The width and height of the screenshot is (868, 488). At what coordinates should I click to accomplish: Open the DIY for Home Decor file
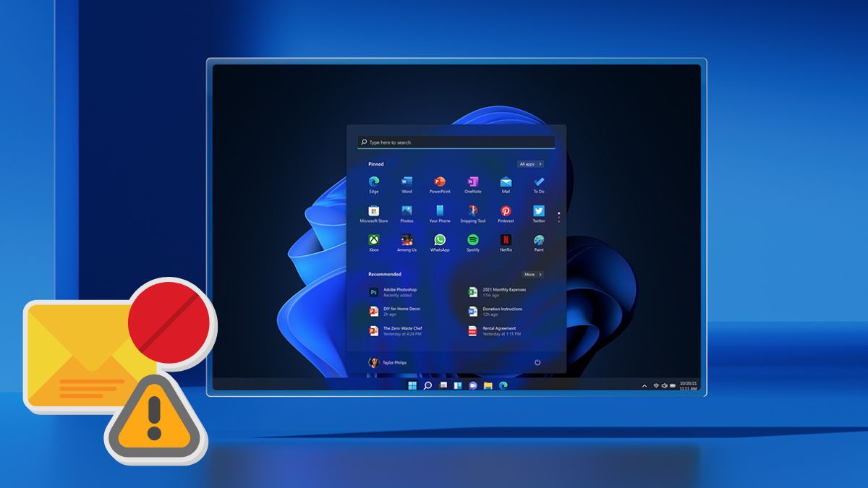[395, 312]
